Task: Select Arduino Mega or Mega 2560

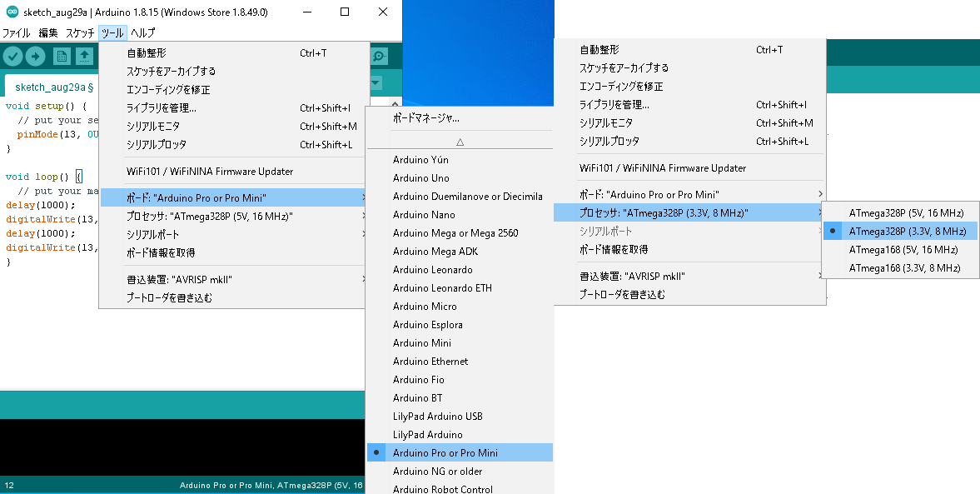Action: [x=460, y=232]
